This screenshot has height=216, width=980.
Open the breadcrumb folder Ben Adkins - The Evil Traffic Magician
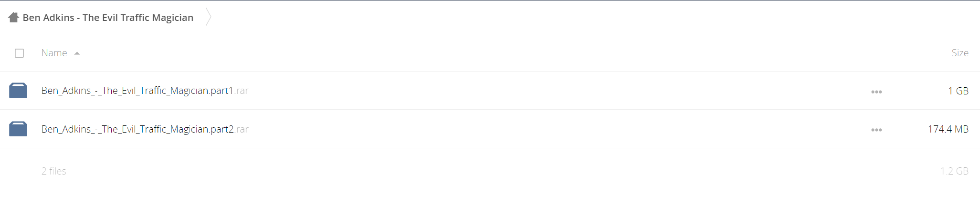tap(108, 18)
